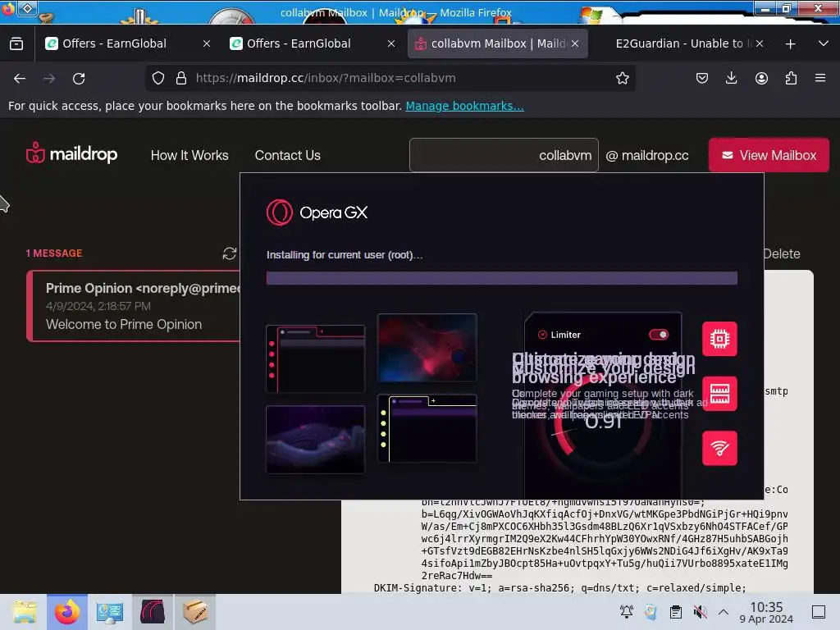Pick the purple landscape wallpaper thumbnail

(x=316, y=440)
